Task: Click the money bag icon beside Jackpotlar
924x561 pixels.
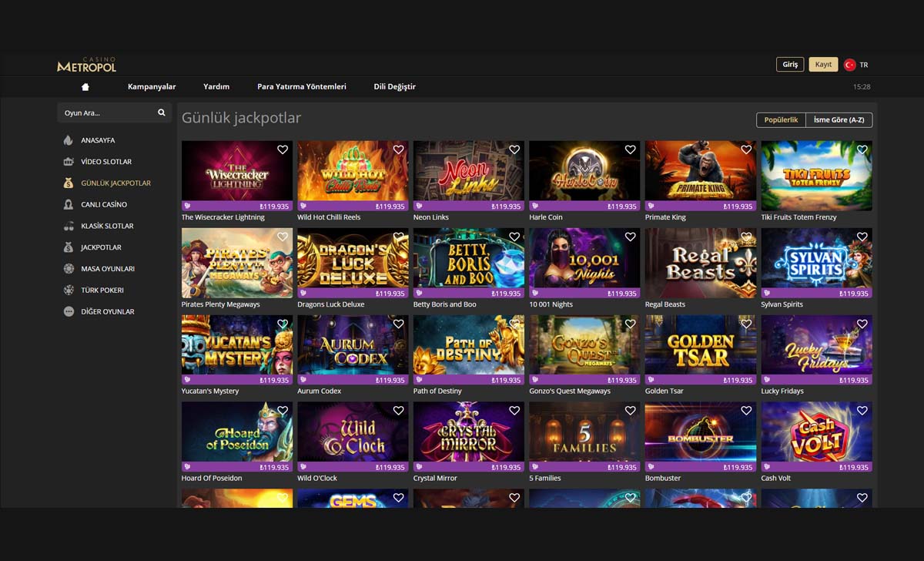Action: [x=69, y=247]
